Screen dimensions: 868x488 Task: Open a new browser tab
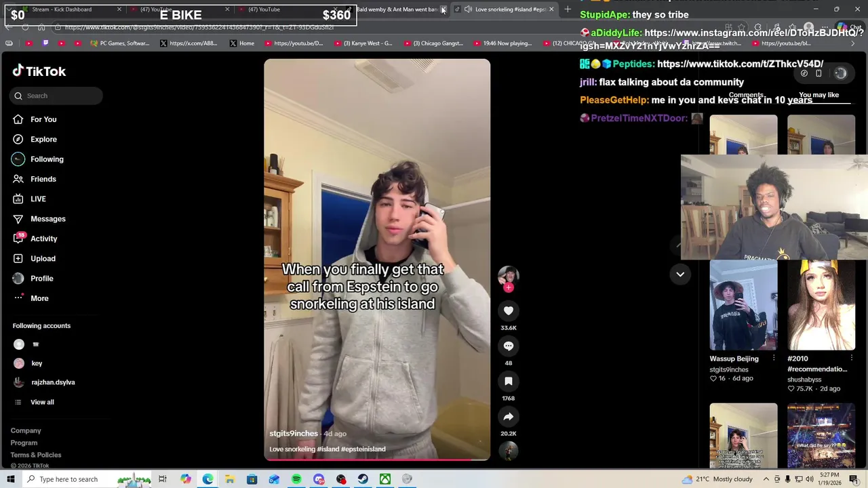pyautogui.click(x=568, y=9)
